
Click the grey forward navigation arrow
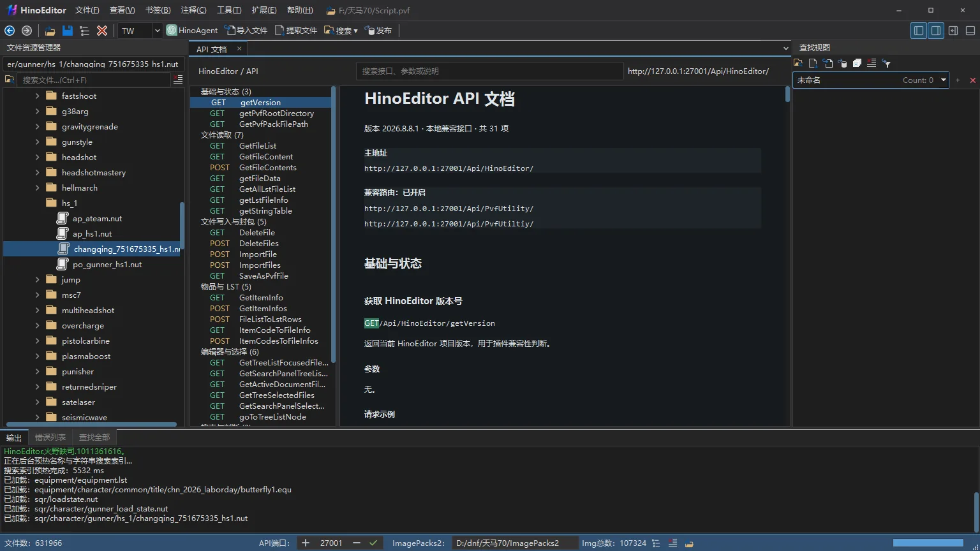(27, 31)
